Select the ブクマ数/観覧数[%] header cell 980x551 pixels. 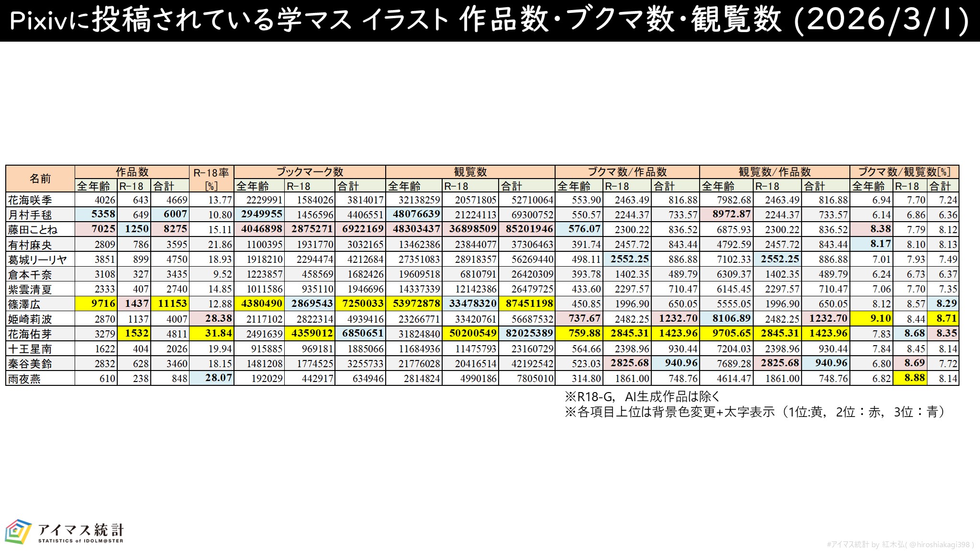904,172
